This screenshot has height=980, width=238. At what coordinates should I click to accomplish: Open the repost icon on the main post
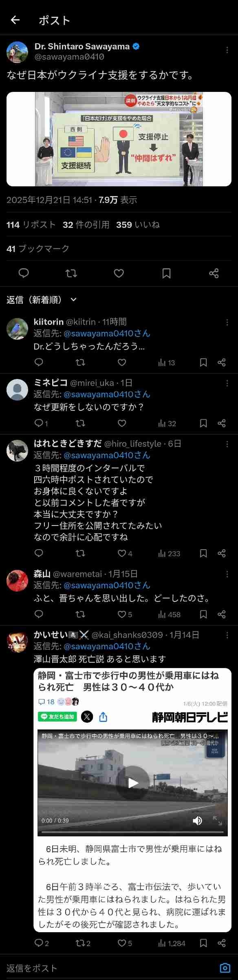71,274
